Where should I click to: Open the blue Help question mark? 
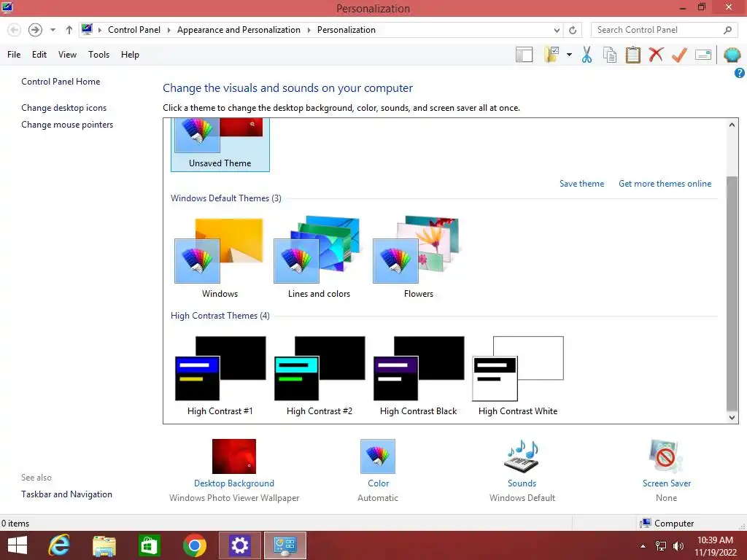(740, 73)
